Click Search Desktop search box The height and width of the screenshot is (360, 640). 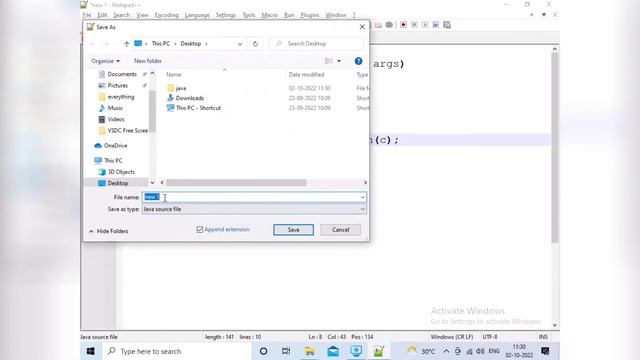pos(317,44)
